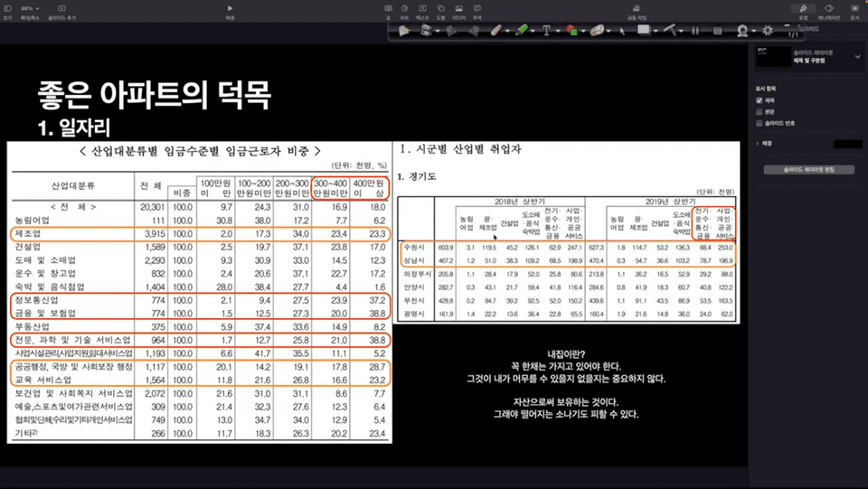Open the 슬라이드 레이아웃 layout chooser chevron
Image resolution: width=868 pixels, height=489 pixels.
tap(857, 56)
